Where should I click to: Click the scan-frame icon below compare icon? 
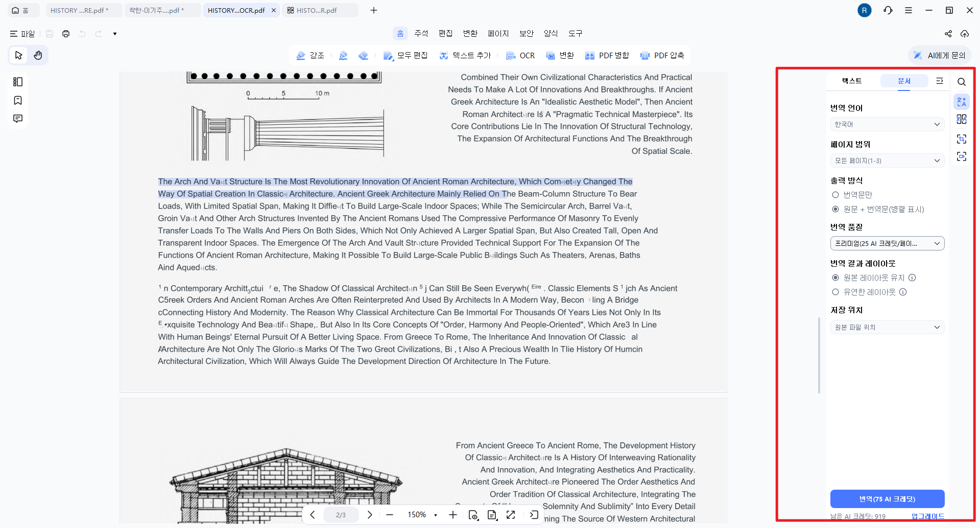[x=962, y=139]
